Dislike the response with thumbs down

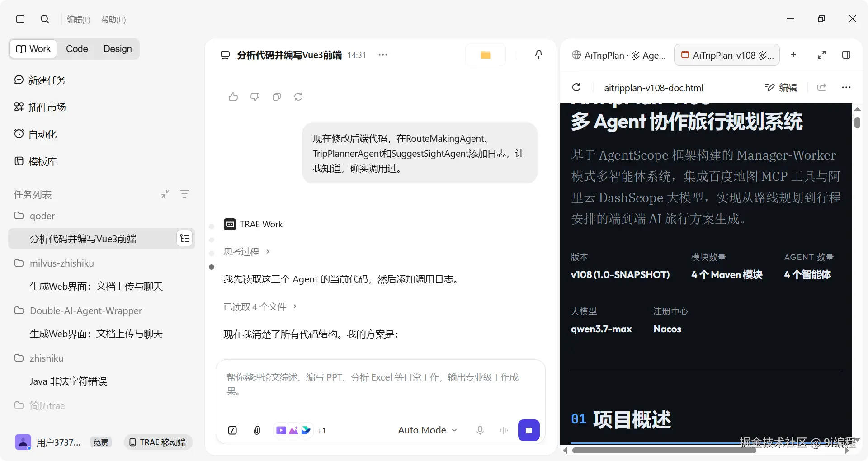[x=255, y=97]
